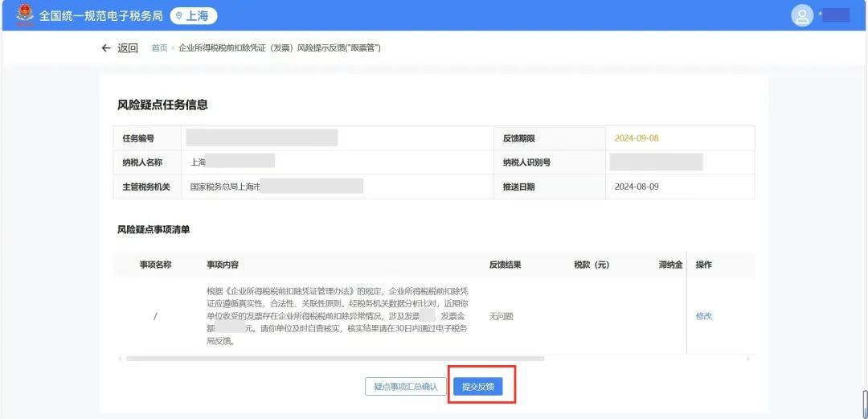Click the 修改 link in 操作 column
This screenshot has height=419, width=868.
coord(703,316)
